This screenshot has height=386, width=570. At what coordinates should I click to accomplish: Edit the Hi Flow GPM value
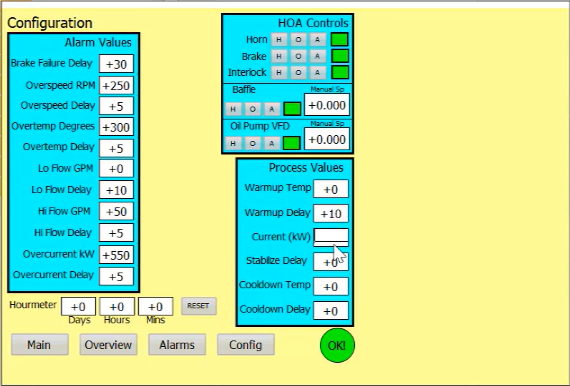116,211
